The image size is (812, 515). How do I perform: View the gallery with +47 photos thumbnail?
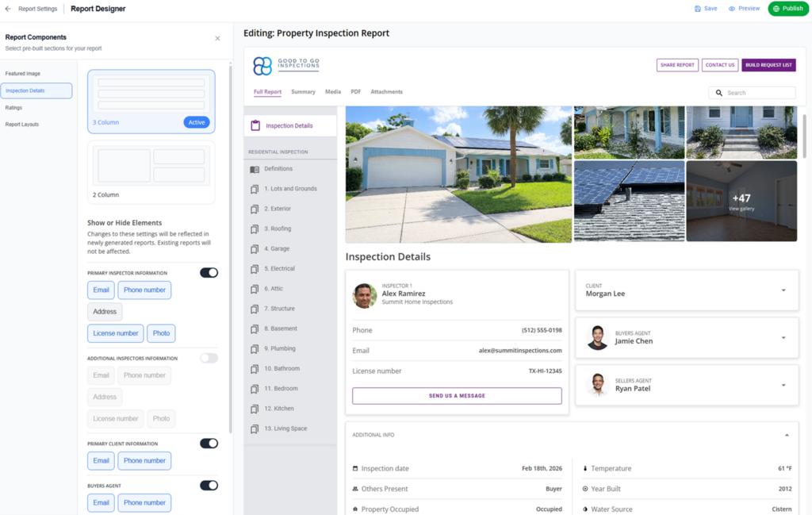[741, 200]
